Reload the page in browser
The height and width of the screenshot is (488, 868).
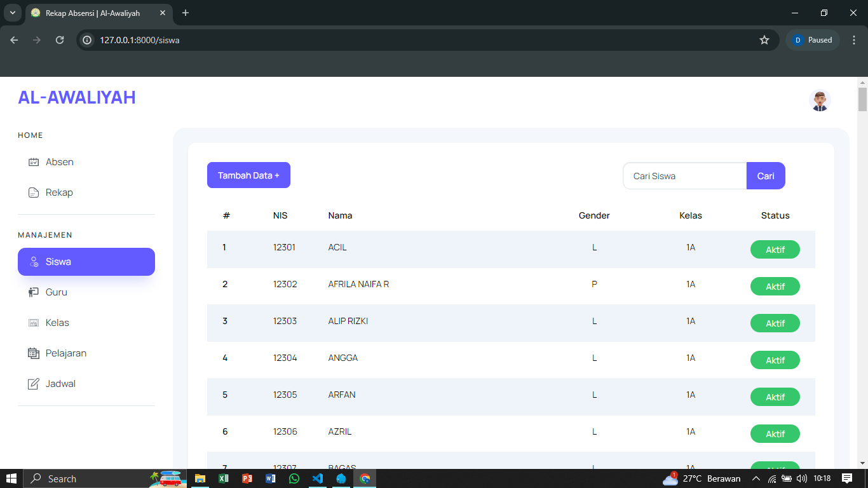[60, 40]
